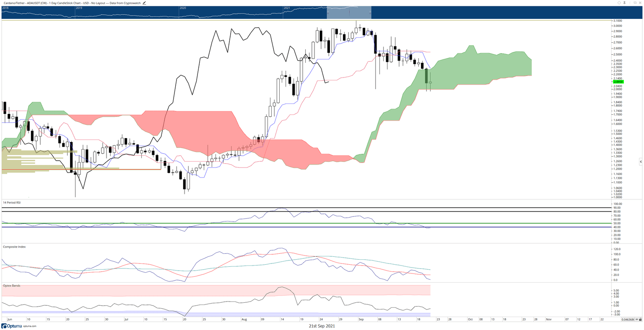Click the 2020 marker in the overview strip
This screenshot has height=330, width=644.
pyautogui.click(x=183, y=8)
